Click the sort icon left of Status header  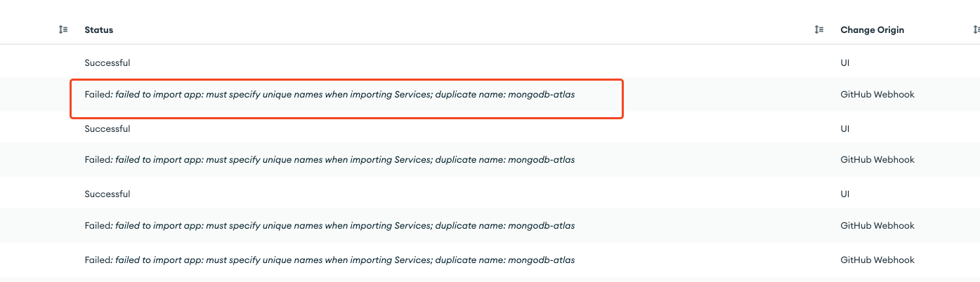63,29
